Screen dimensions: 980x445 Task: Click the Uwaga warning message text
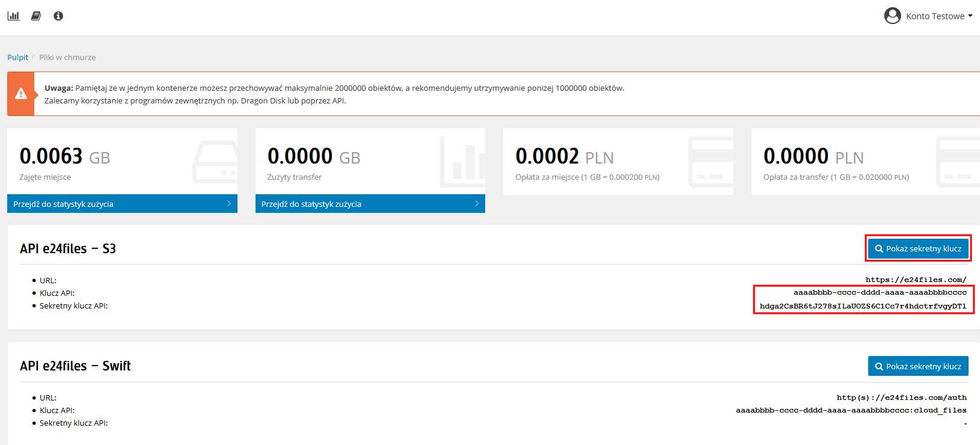[x=334, y=94]
